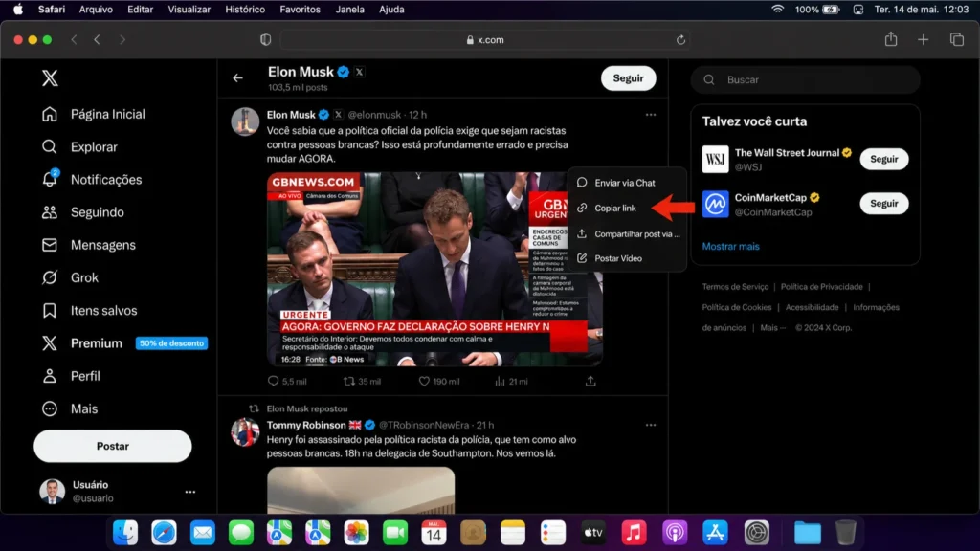Go back with Safari's back chevron
Screen dimensions: 980x551
point(97,40)
